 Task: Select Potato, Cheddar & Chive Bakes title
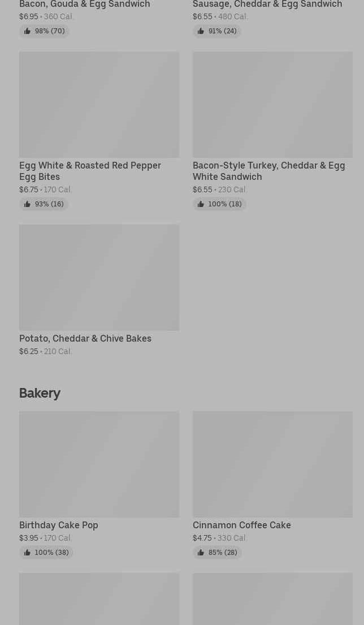coord(85,338)
